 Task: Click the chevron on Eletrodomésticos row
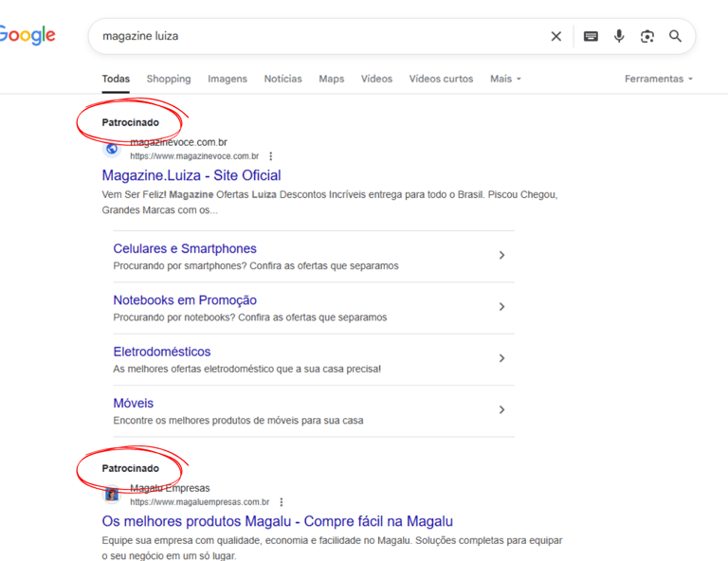(x=501, y=358)
